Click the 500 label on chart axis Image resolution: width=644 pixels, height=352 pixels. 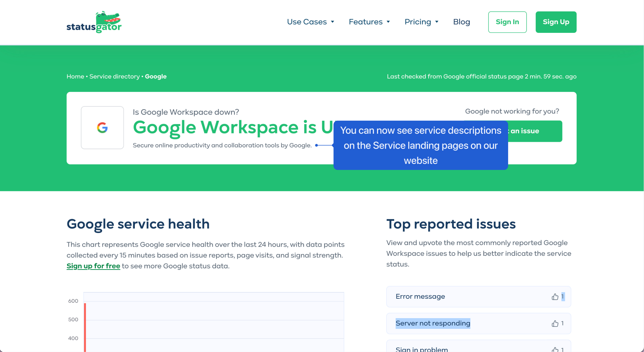[x=73, y=319]
